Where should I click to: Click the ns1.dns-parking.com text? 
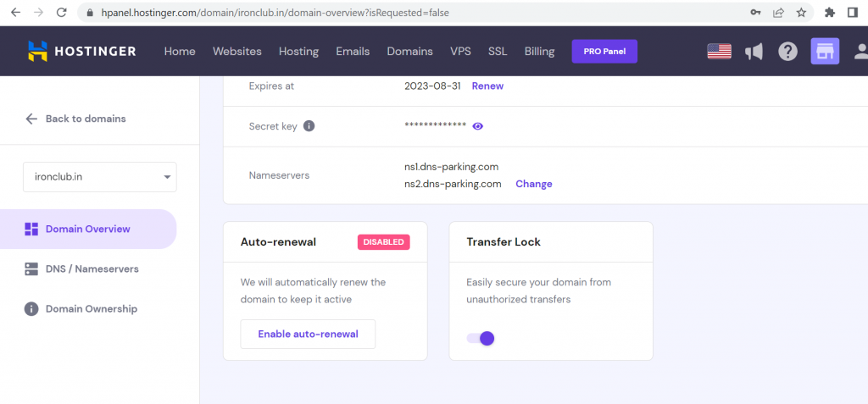(452, 167)
